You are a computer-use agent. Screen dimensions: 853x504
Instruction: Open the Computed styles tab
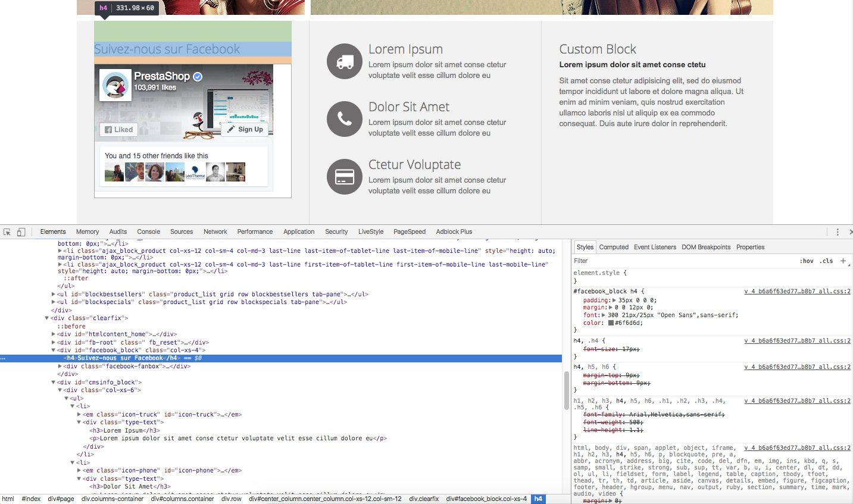pyautogui.click(x=614, y=248)
